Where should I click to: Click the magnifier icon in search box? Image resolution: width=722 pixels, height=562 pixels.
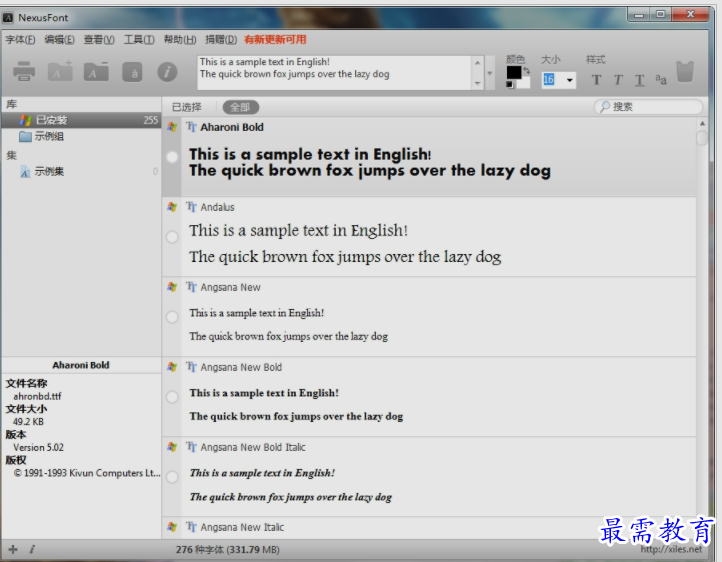(x=605, y=107)
